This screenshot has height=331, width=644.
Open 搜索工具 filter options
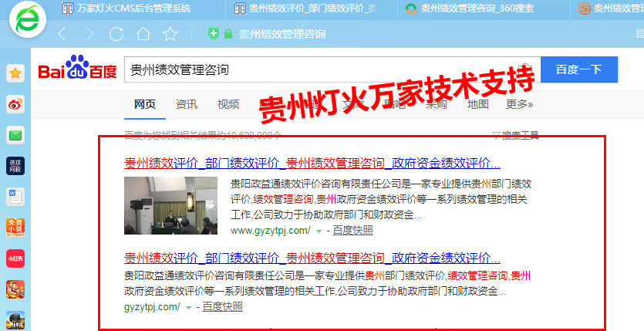click(x=515, y=135)
